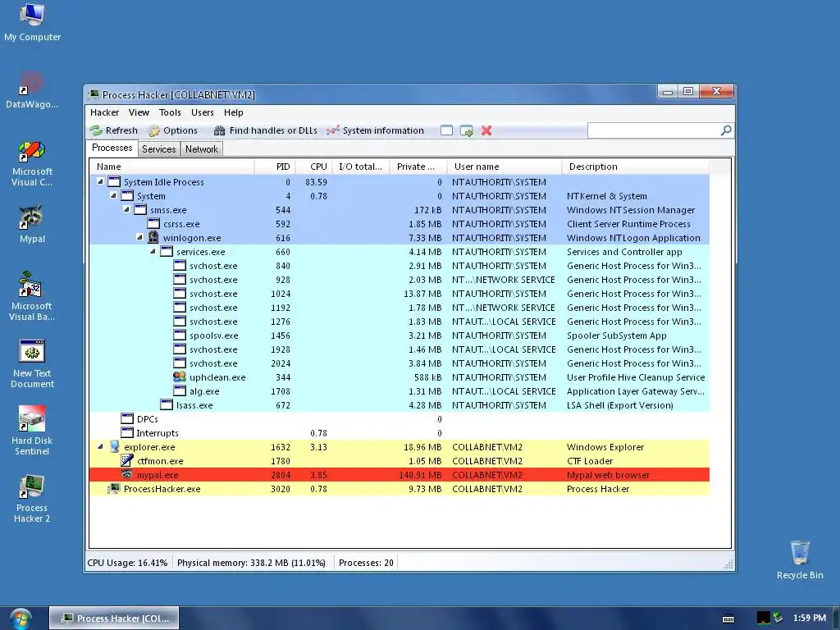Viewport: 840px width, 630px height.
Task: Open Options from the toolbar
Action: 173,130
